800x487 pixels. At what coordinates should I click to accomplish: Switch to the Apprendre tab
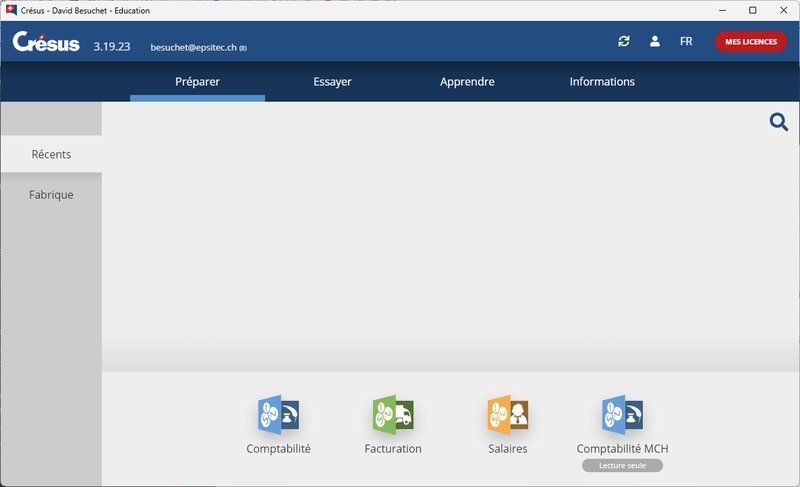pyautogui.click(x=467, y=82)
